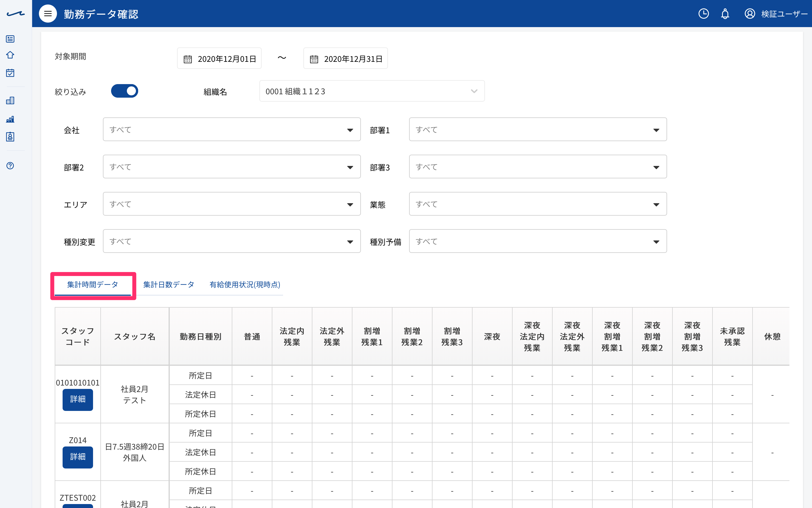Open the calendar check sidebar icon
The image size is (812, 508).
[x=10, y=73]
